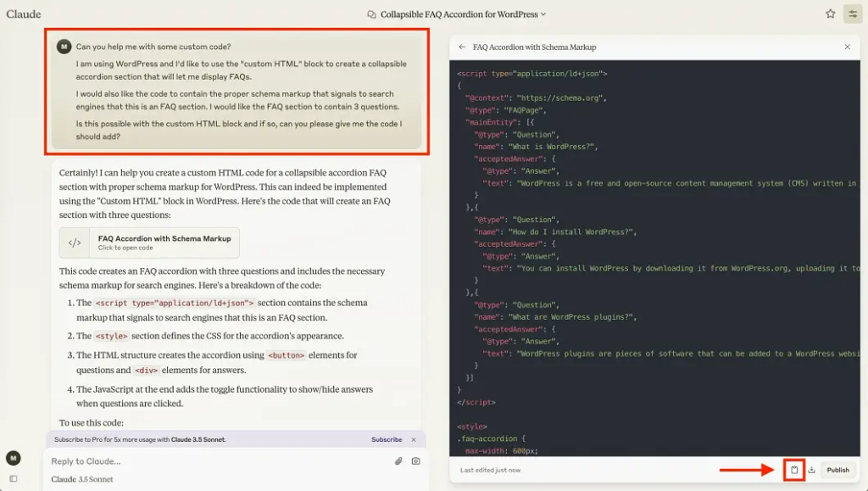The height and width of the screenshot is (491, 868).
Task: Open model selector Claude 3.5 Sonnet
Action: tap(82, 479)
